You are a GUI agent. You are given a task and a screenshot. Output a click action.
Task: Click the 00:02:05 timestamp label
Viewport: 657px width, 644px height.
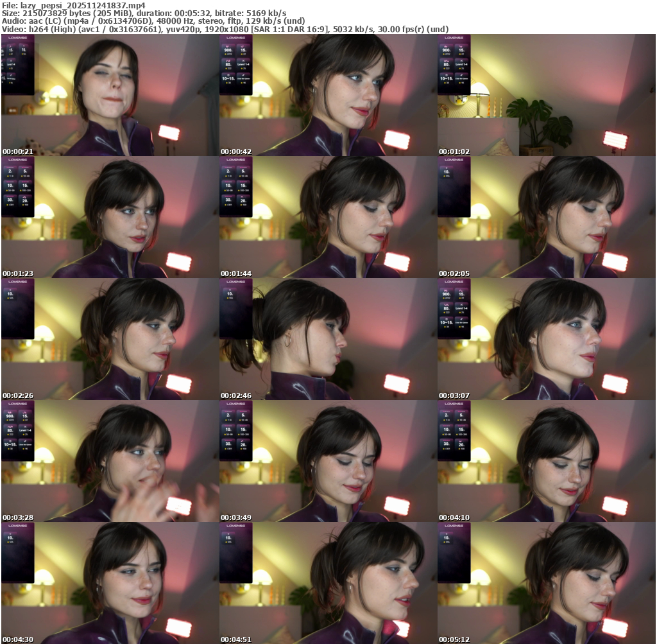454,274
